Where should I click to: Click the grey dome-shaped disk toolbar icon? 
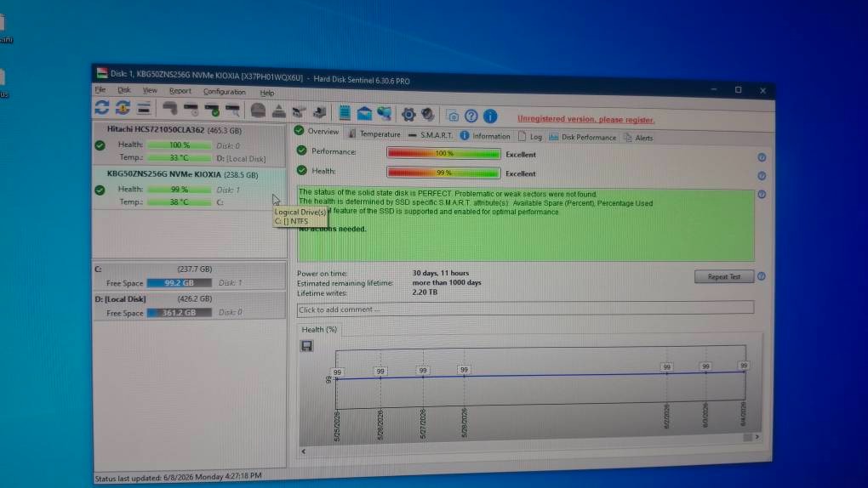(x=258, y=111)
